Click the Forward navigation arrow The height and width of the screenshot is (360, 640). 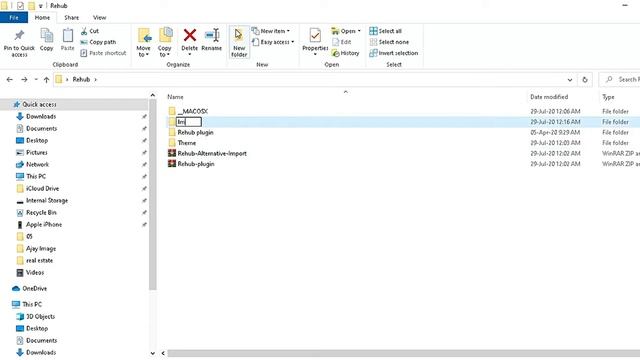24,80
